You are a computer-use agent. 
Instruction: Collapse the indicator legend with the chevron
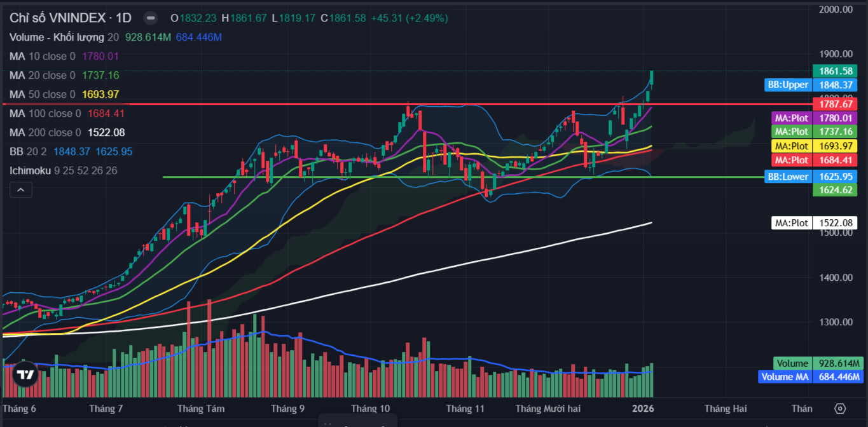pos(21,189)
